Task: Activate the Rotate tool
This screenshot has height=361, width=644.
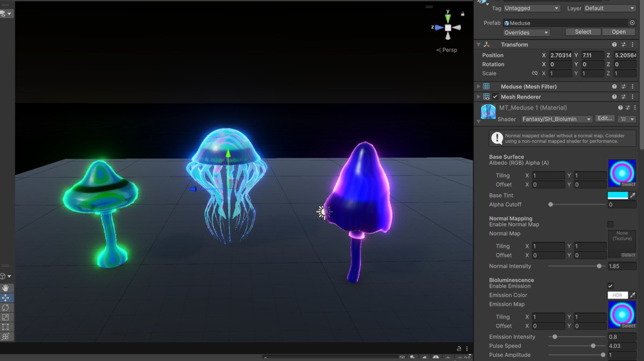Action: 6,307
